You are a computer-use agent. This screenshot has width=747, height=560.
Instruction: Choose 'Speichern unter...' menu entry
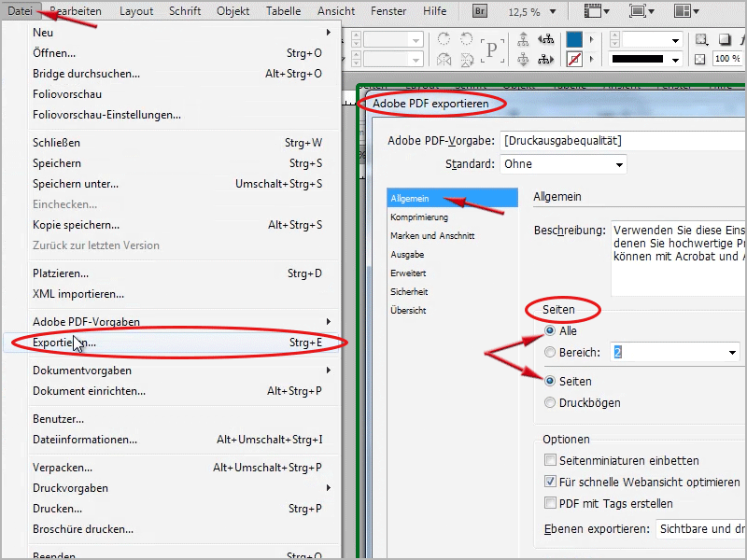[x=177, y=184]
